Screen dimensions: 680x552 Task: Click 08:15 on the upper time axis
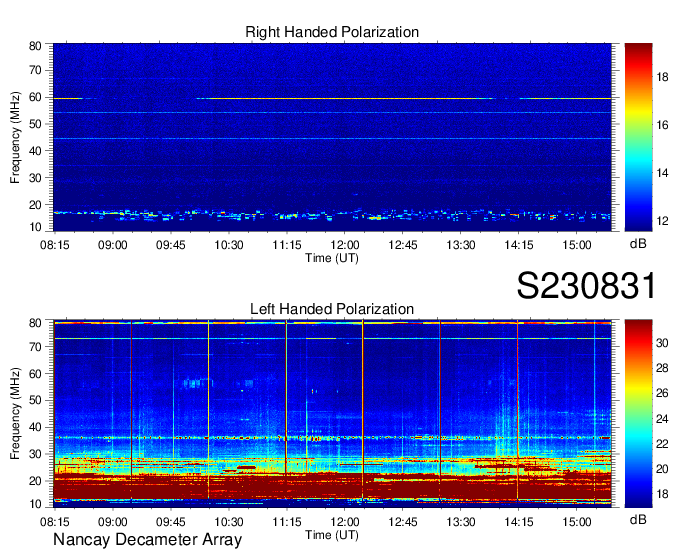55,245
